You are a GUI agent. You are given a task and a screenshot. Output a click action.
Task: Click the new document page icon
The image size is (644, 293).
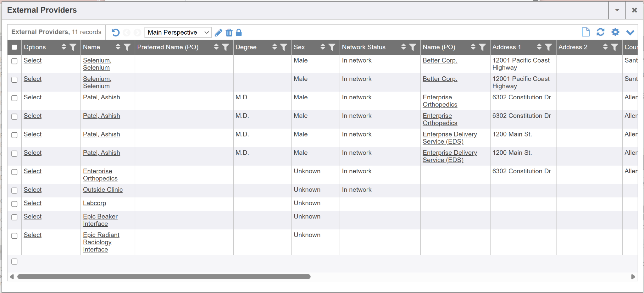586,32
